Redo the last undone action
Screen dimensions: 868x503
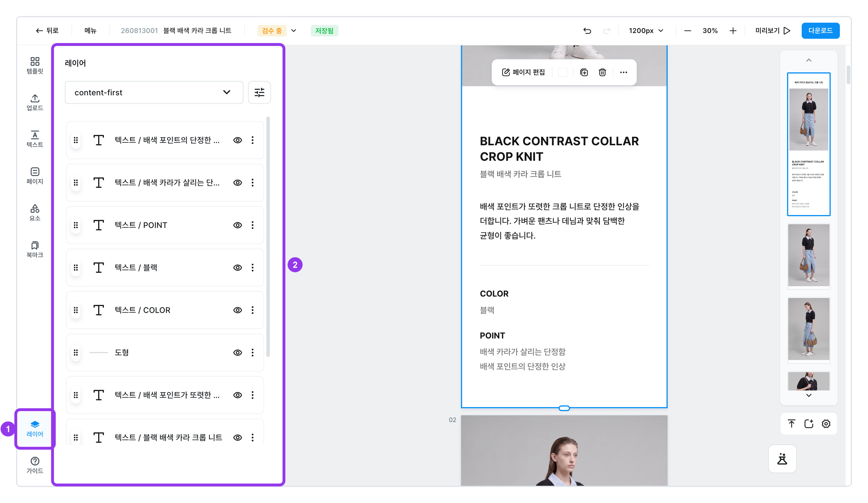point(607,31)
